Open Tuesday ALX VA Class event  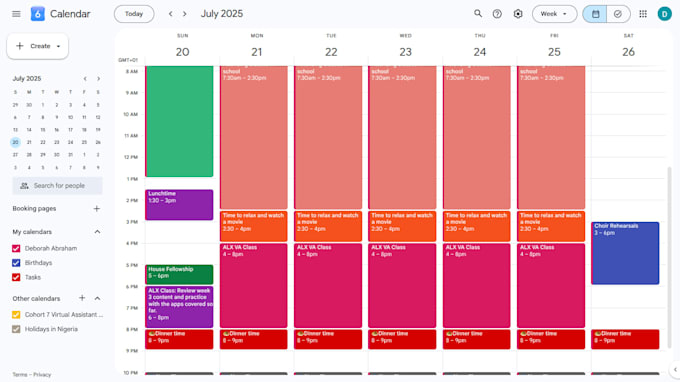click(x=328, y=285)
